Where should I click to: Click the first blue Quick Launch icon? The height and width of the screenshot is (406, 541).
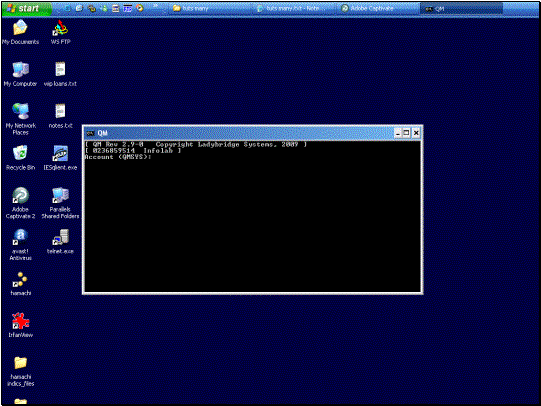68,8
